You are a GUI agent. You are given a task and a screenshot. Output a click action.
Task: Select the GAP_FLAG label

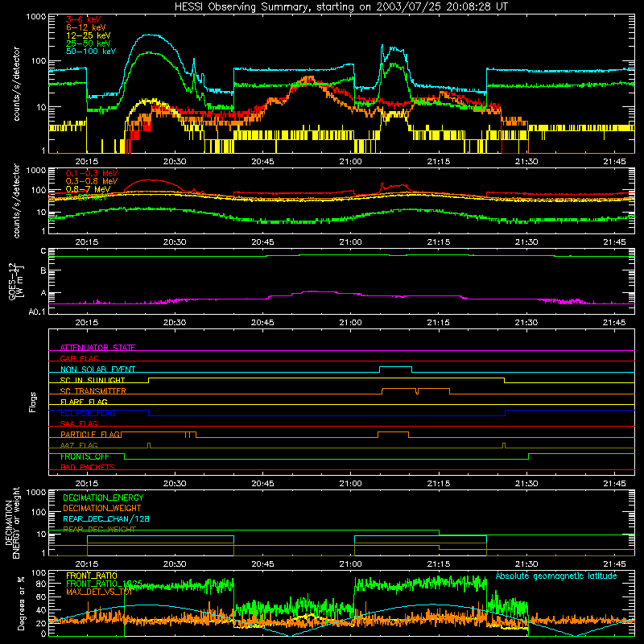(x=79, y=358)
